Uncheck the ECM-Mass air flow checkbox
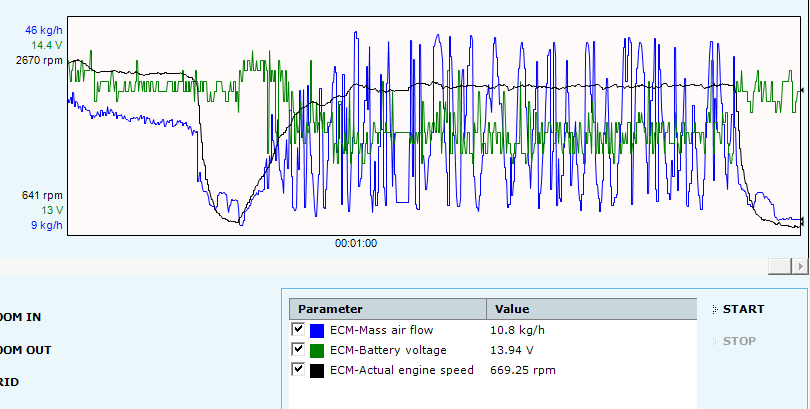 pyautogui.click(x=298, y=329)
